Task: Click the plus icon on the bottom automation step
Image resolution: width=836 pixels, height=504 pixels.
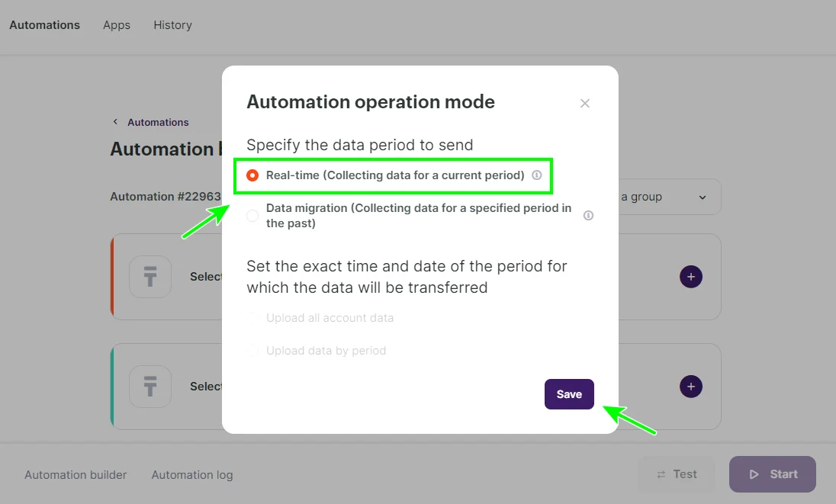Action: point(691,387)
